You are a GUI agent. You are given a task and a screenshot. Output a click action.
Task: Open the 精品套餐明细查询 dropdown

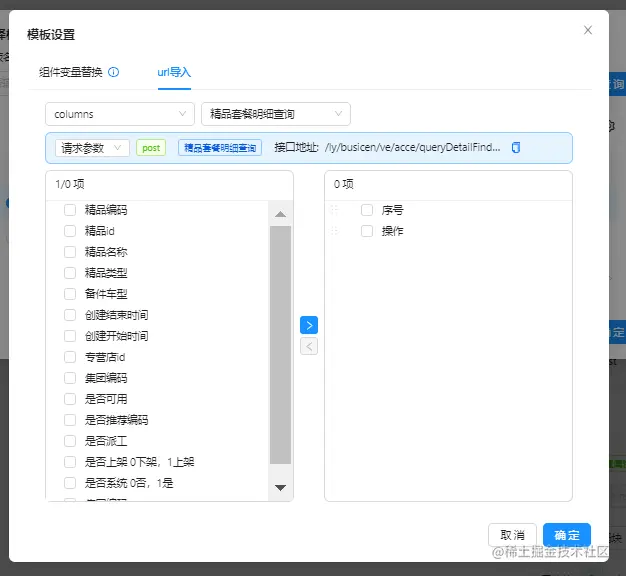pyautogui.click(x=276, y=114)
